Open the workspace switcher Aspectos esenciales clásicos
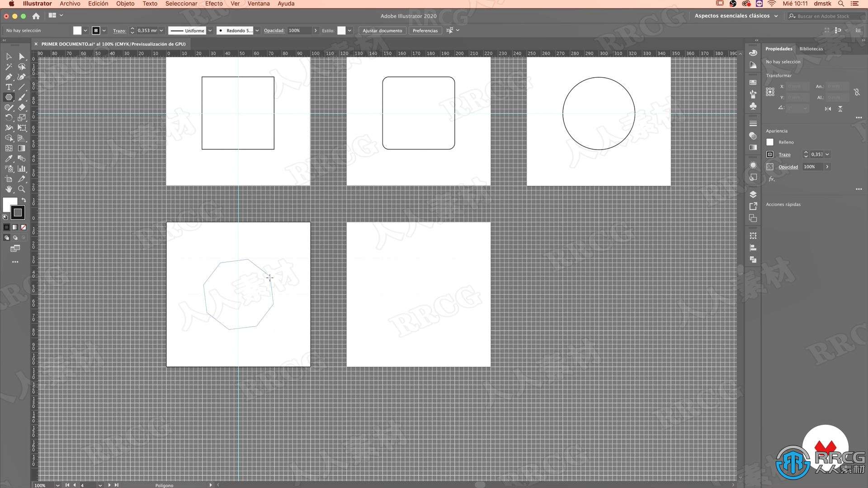Screen dimensions: 868x488 tap(736, 16)
